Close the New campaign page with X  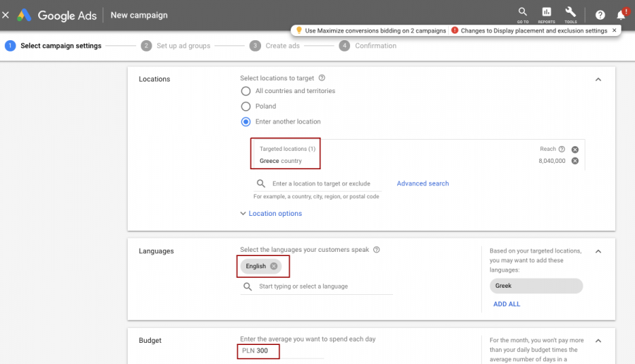pos(6,15)
